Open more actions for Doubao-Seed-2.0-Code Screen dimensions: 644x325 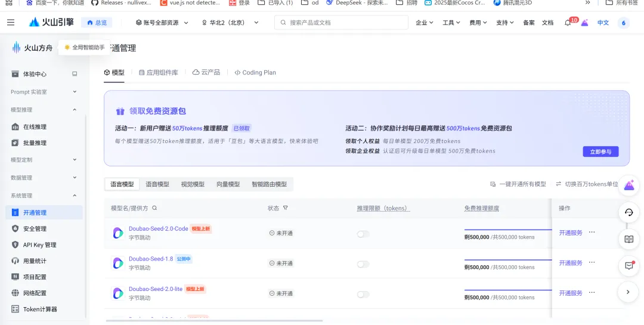tap(592, 232)
